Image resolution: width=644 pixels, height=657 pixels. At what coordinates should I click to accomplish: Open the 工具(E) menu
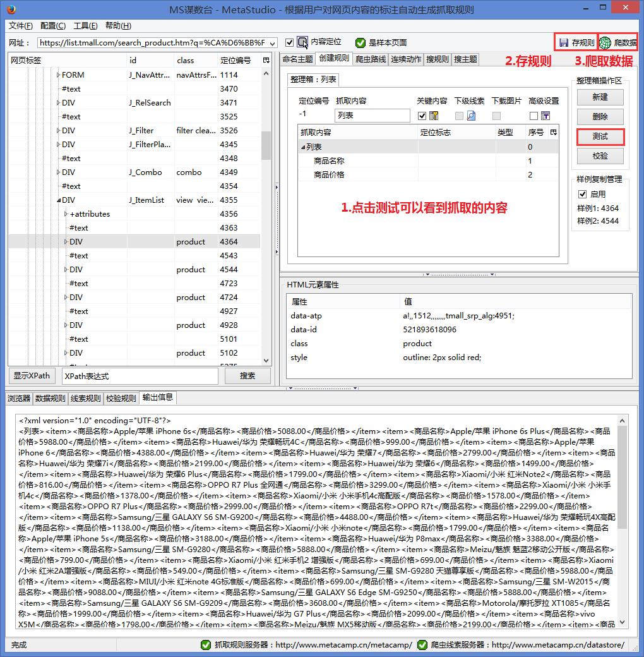pos(85,26)
